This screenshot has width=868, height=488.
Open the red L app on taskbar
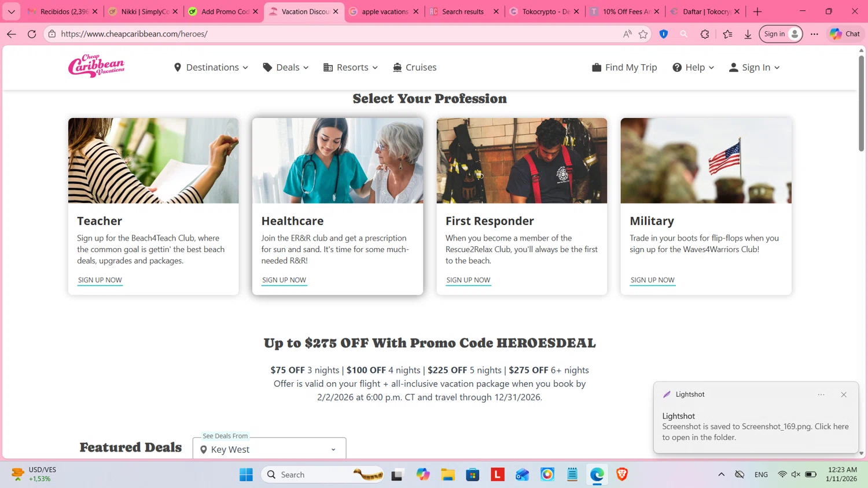[x=498, y=475]
